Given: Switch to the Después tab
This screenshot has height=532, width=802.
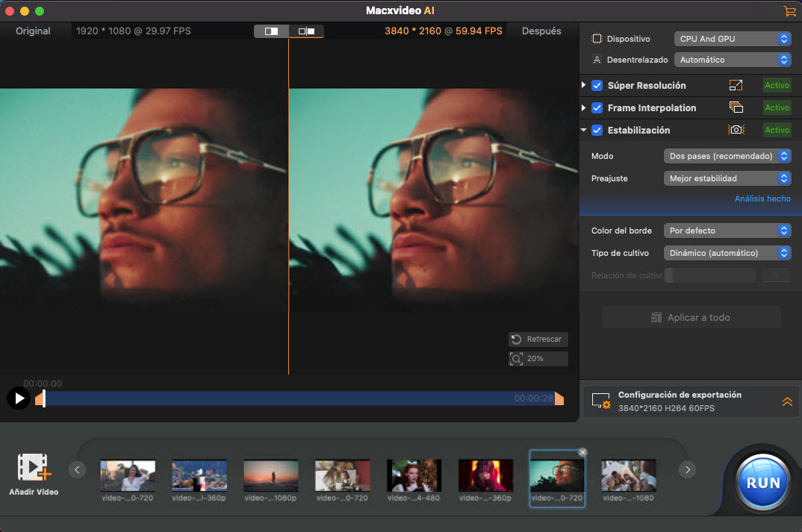Looking at the screenshot, I should coord(541,31).
